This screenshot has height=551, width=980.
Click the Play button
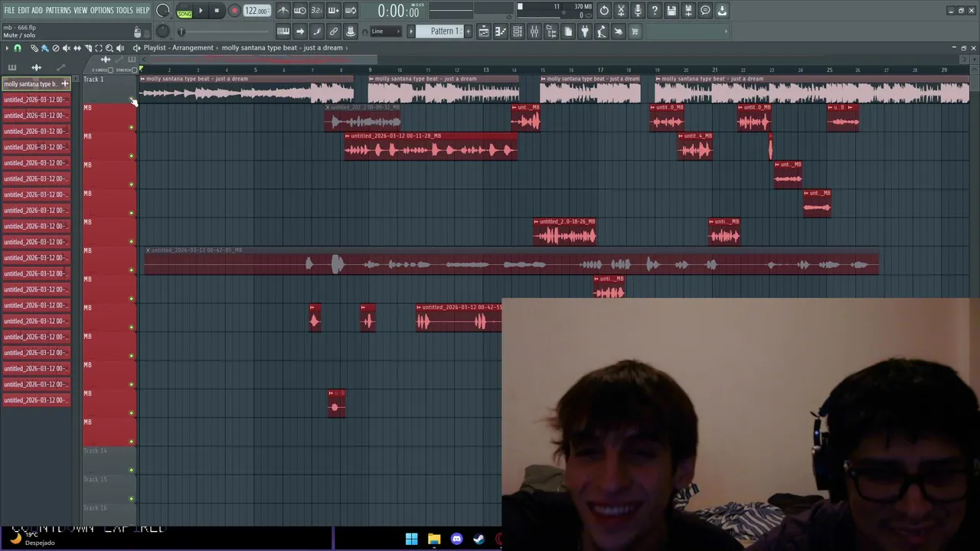point(201,11)
